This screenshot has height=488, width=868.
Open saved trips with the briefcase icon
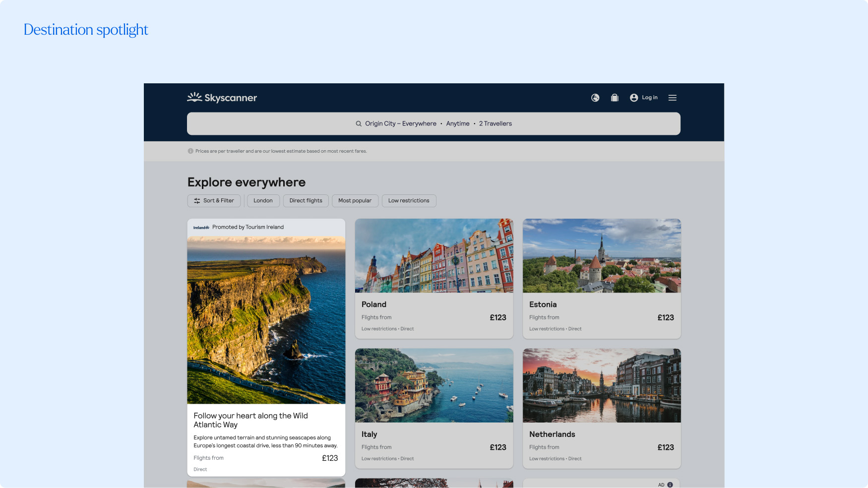pos(614,98)
